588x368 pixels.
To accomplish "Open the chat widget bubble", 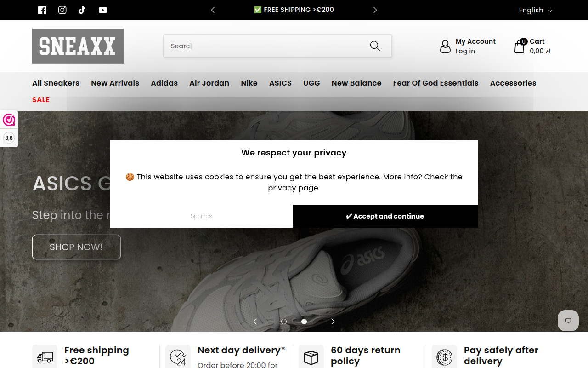I will pyautogui.click(x=568, y=321).
